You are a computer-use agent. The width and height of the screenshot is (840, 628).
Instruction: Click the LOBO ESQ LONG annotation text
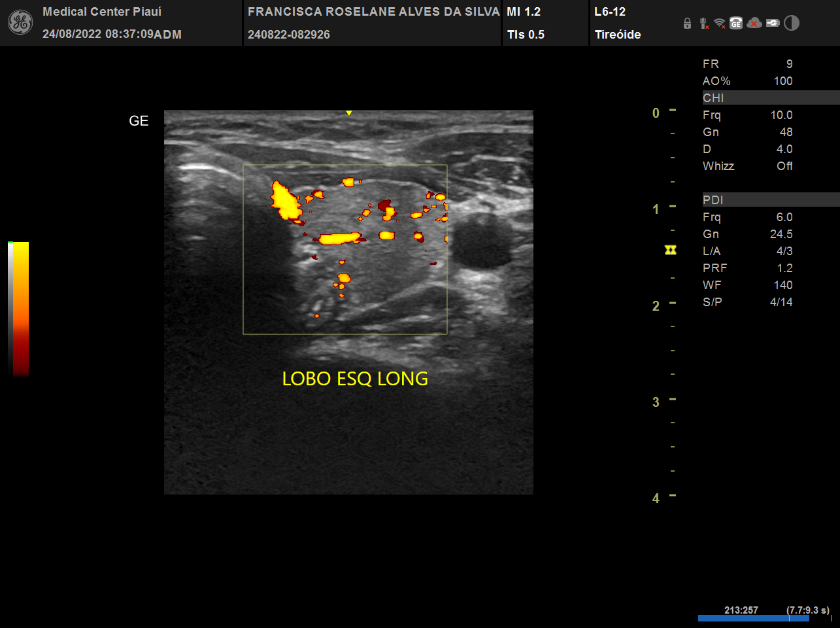(355, 379)
